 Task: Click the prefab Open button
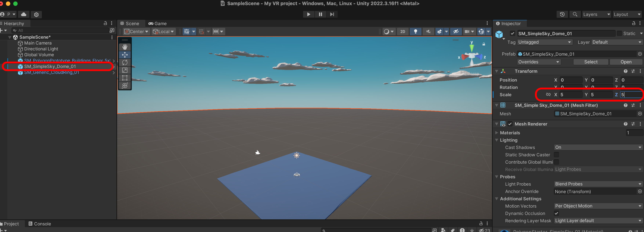point(626,62)
